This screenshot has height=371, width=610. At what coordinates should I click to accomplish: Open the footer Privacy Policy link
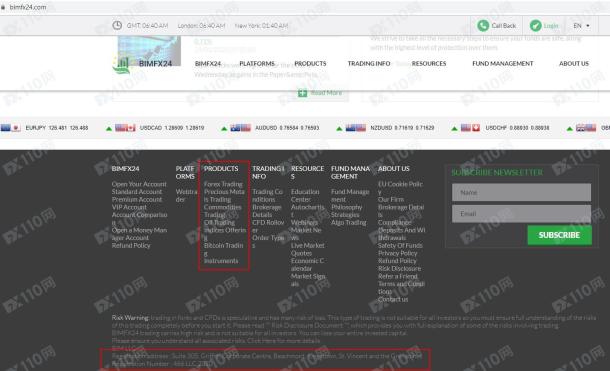(x=397, y=253)
